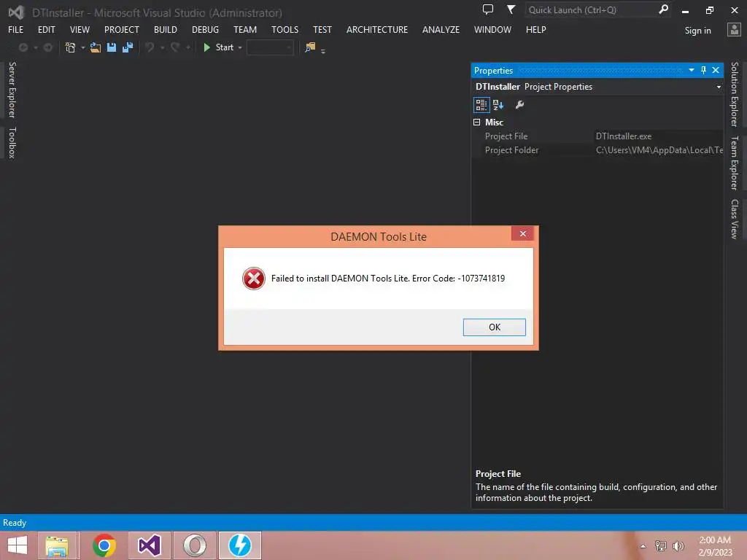The width and height of the screenshot is (747, 560).
Task: Open the TEST menu
Action: pos(322,29)
